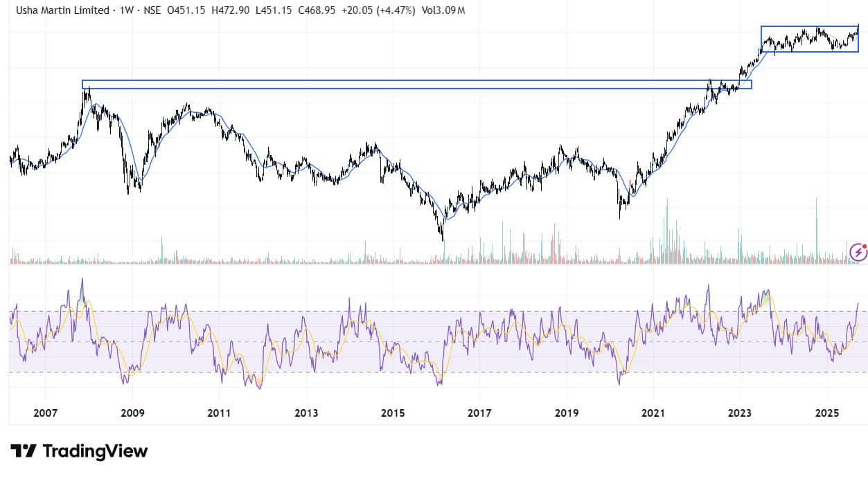Select the long horizontal resistance rectangle
Image resolution: width=868 pixels, height=477 pixels.
(x=416, y=84)
